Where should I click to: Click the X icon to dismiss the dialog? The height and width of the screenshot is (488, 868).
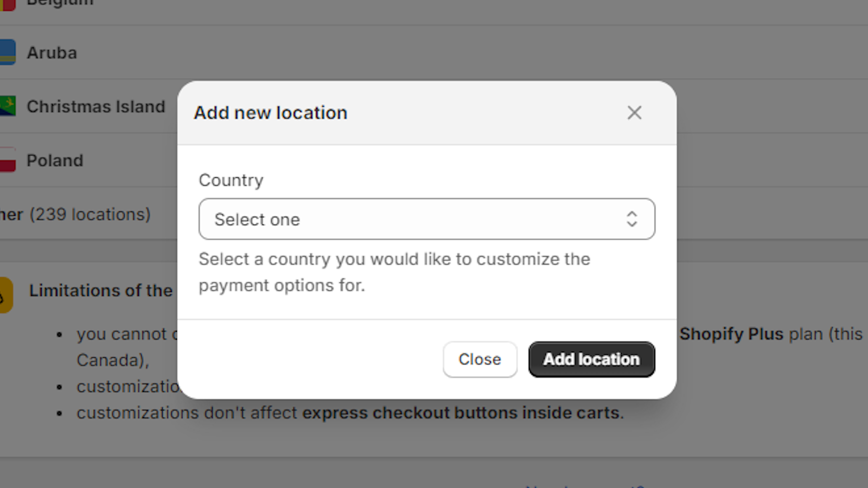click(634, 113)
